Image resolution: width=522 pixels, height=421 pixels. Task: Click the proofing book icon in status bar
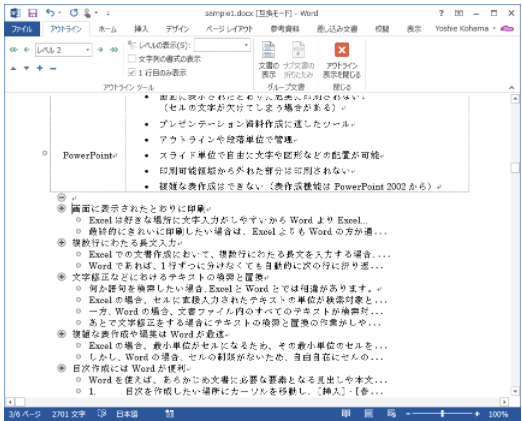pos(102,414)
